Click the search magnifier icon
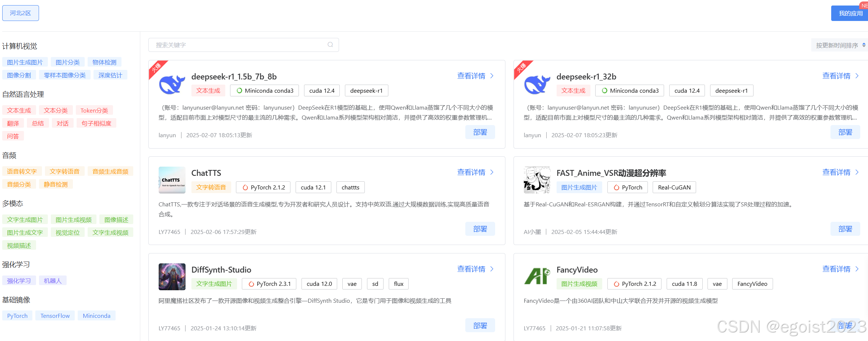The height and width of the screenshot is (341, 868). pos(330,45)
